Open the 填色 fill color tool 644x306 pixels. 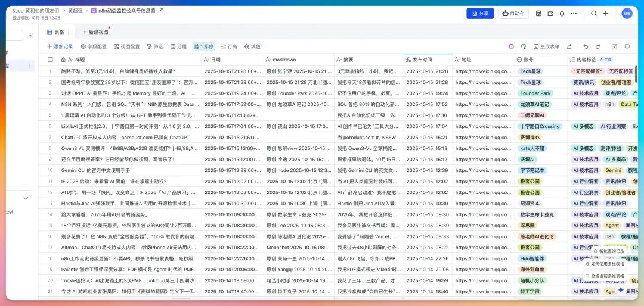[x=252, y=46]
